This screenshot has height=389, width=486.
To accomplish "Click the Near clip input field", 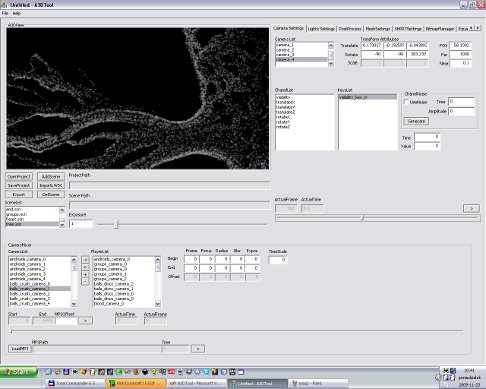I will coord(460,63).
